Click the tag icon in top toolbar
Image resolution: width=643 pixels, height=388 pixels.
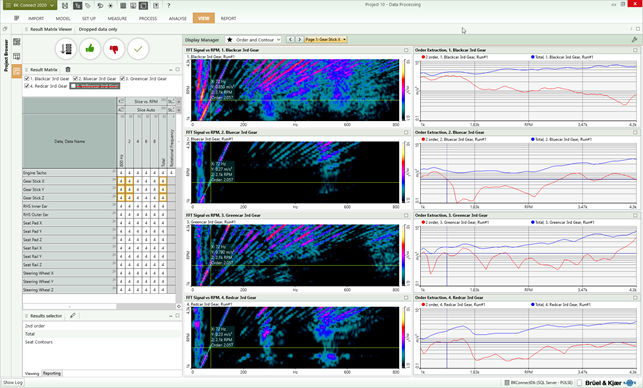coord(88,5)
